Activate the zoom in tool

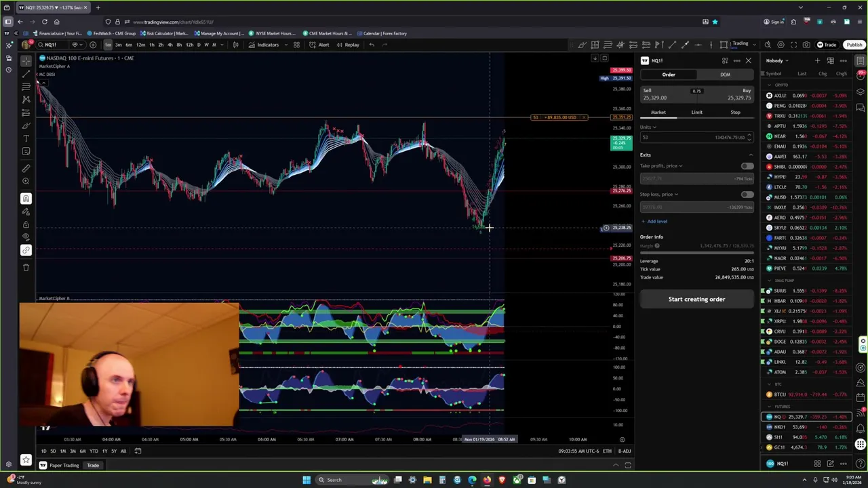pos(26,181)
